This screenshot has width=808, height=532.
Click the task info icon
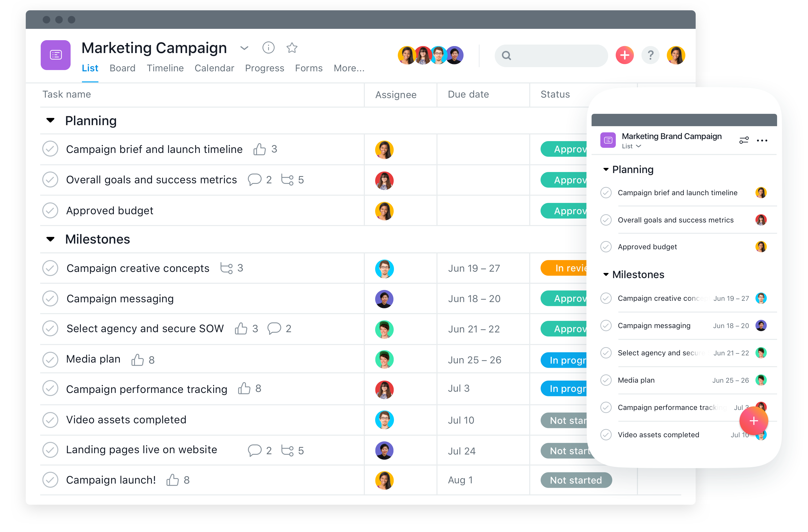tap(268, 47)
